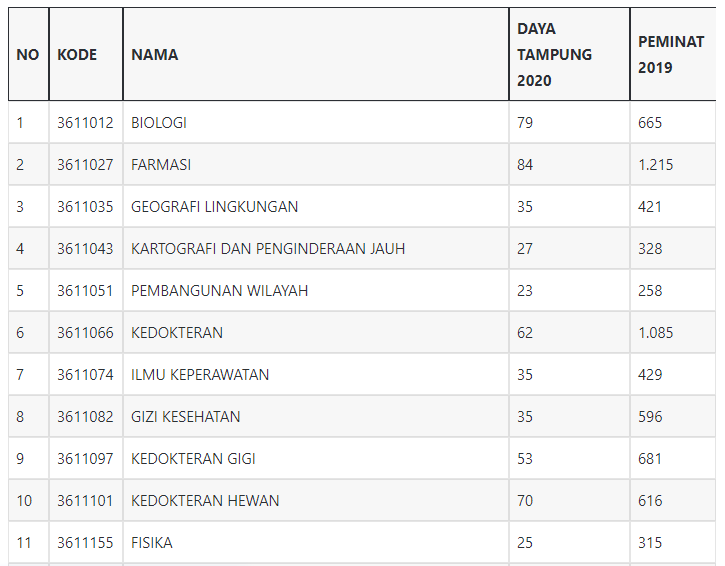
Task: Select the BIOLOGI program name
Action: point(159,123)
